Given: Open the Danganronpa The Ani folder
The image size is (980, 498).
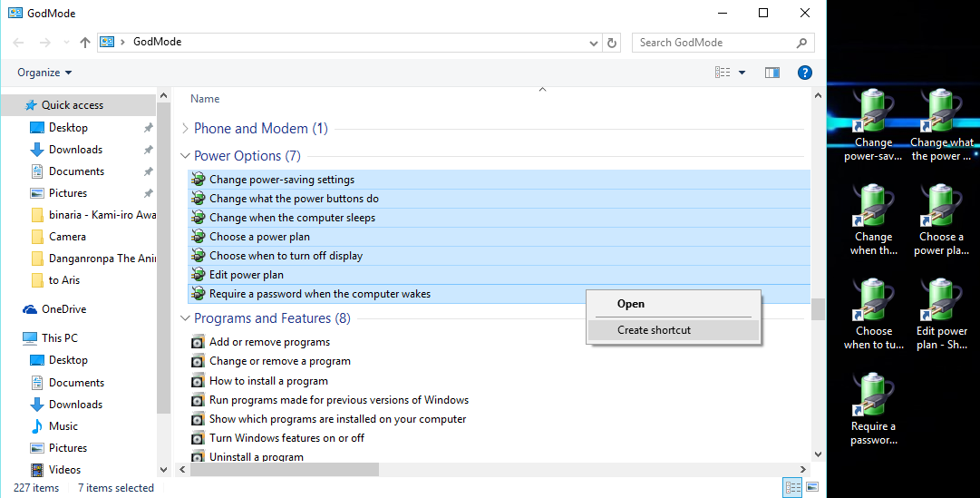Looking at the screenshot, I should [92, 259].
